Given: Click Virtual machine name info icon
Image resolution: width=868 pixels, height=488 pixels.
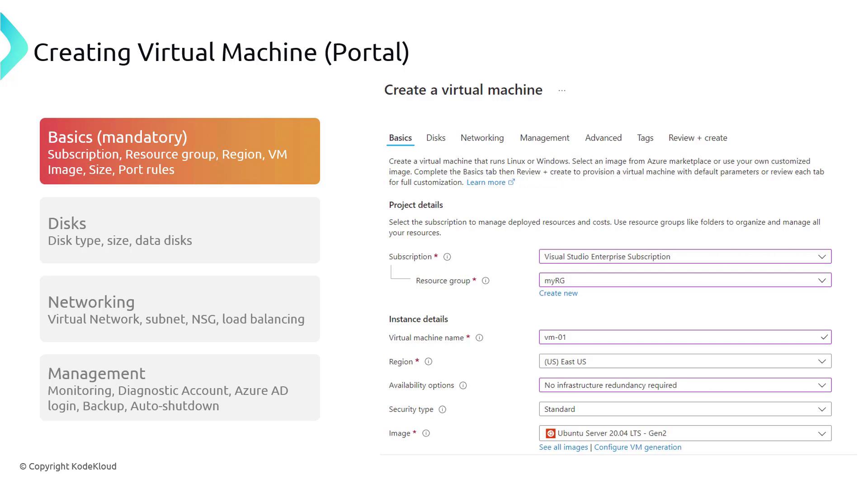Looking at the screenshot, I should [480, 338].
